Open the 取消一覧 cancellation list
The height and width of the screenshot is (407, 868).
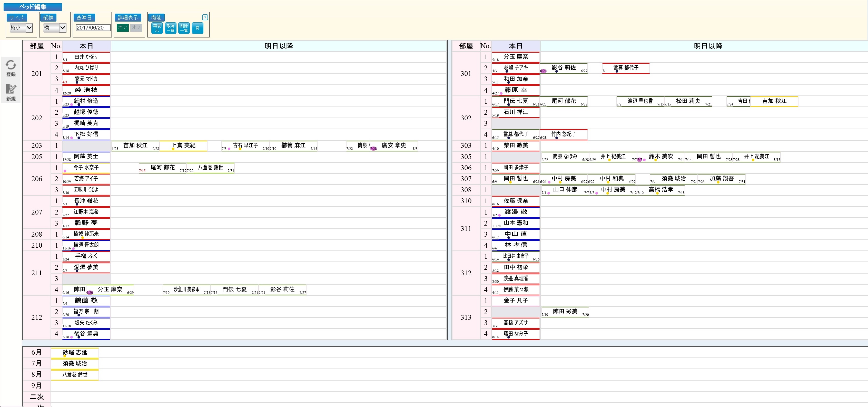tap(171, 28)
